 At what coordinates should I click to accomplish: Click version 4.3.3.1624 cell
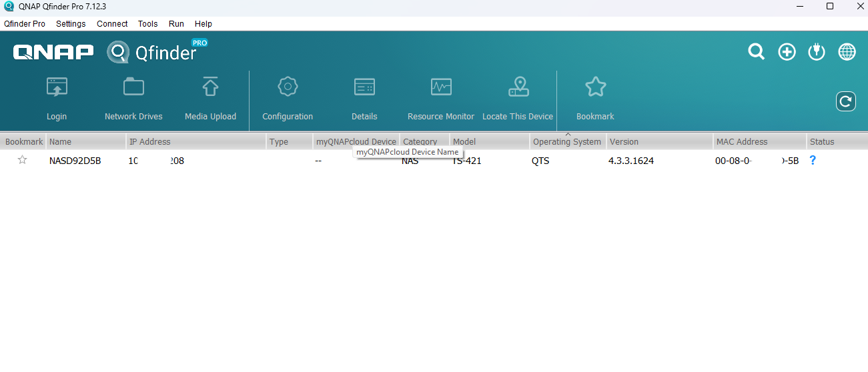(631, 161)
